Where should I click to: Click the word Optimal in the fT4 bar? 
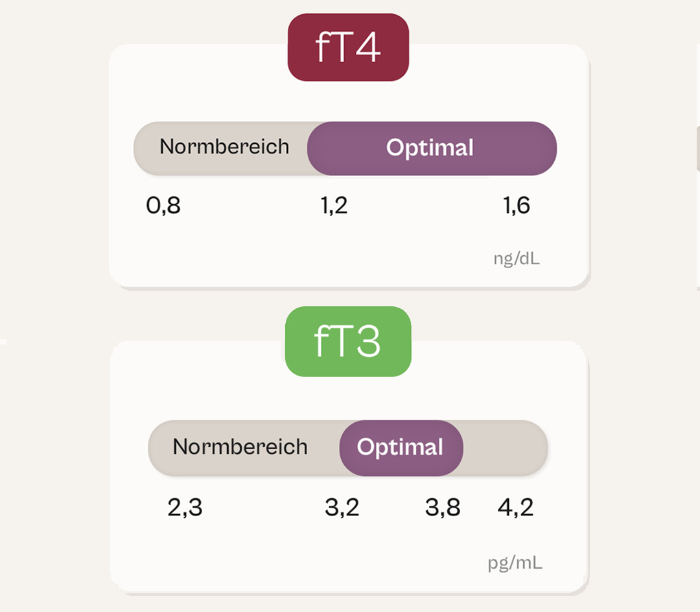(x=430, y=148)
